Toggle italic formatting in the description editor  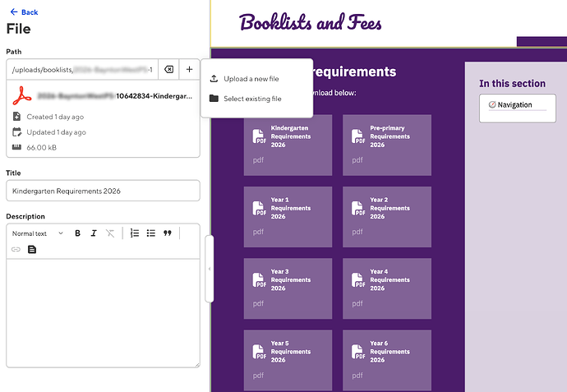pos(94,233)
